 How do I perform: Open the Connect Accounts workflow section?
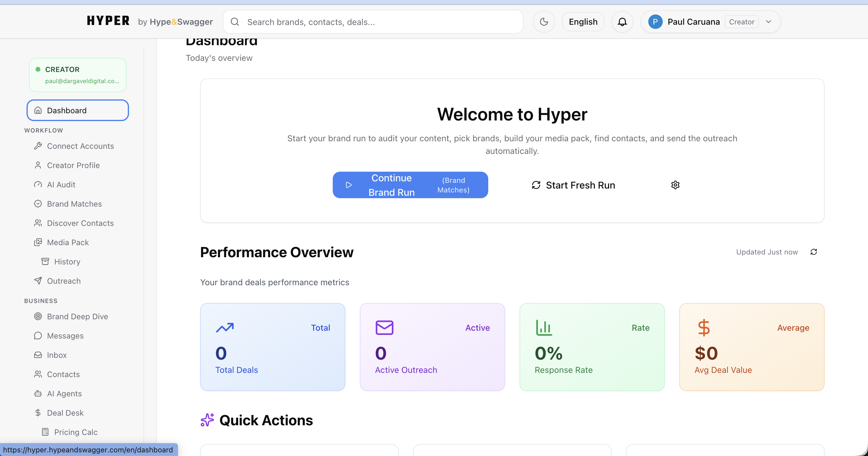coord(80,146)
